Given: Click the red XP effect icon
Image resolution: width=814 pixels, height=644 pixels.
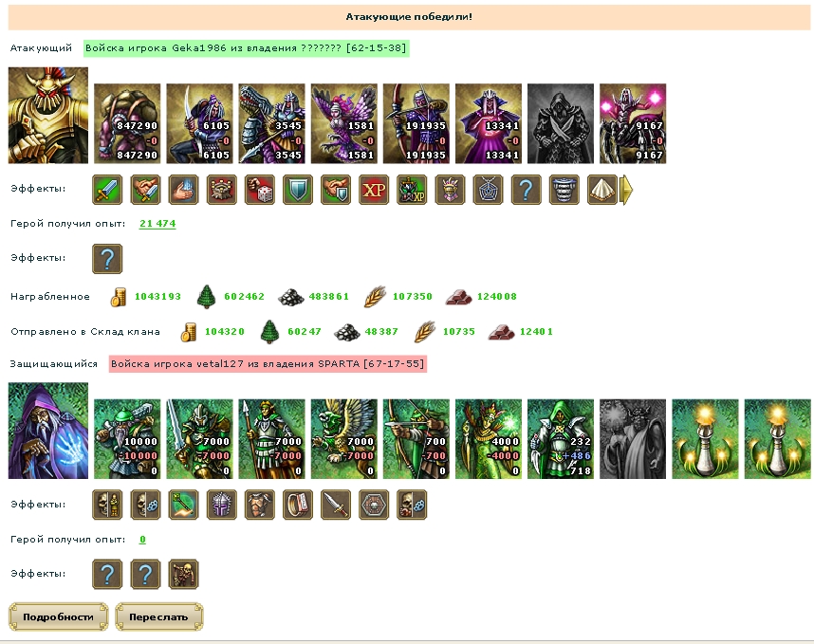Looking at the screenshot, I should click(x=374, y=190).
